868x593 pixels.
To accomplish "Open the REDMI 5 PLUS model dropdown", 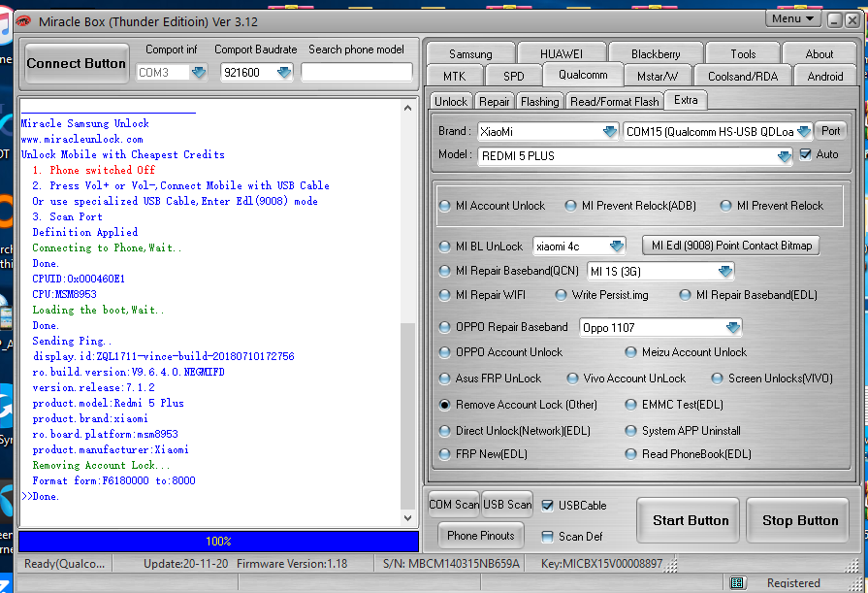I will coord(785,156).
